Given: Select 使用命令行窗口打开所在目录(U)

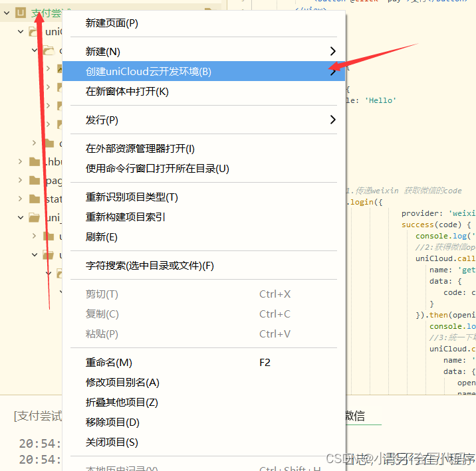Looking at the screenshot, I should [203, 168].
